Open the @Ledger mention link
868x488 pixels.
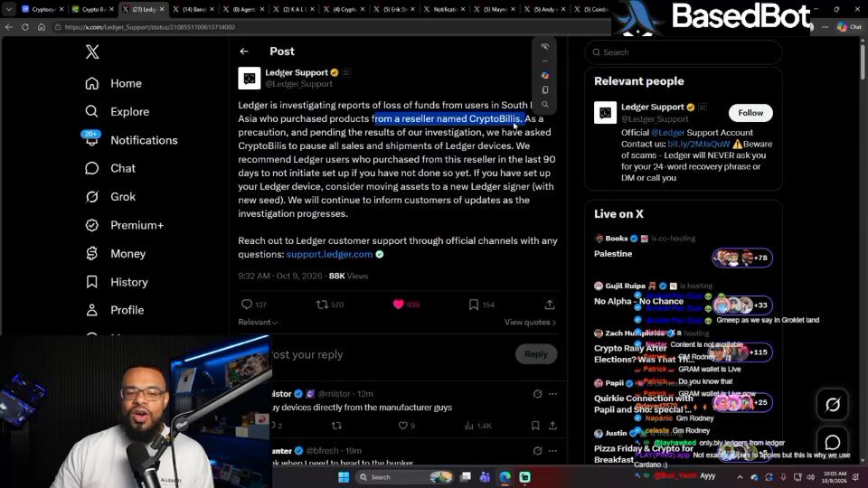tap(667, 133)
